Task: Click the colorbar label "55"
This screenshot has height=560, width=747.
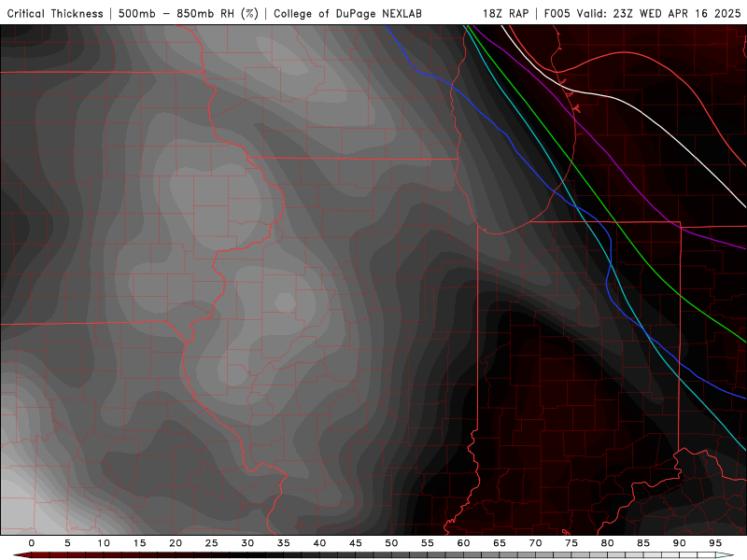Action: point(428,543)
